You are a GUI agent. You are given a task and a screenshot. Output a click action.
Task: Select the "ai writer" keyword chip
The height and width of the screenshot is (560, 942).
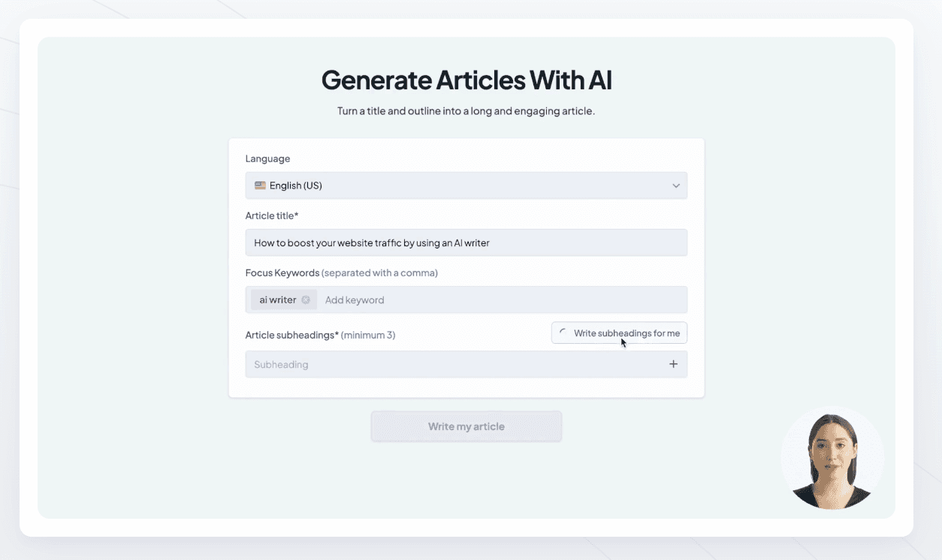[276, 299]
